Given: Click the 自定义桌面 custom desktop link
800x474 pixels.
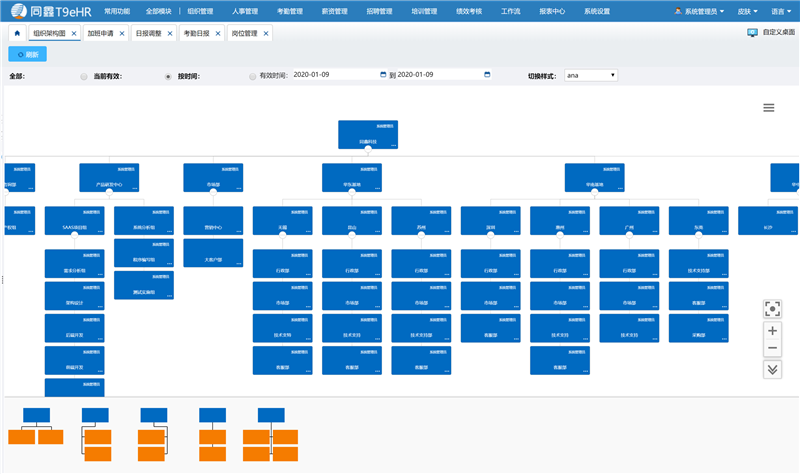Looking at the screenshot, I should click(771, 33).
